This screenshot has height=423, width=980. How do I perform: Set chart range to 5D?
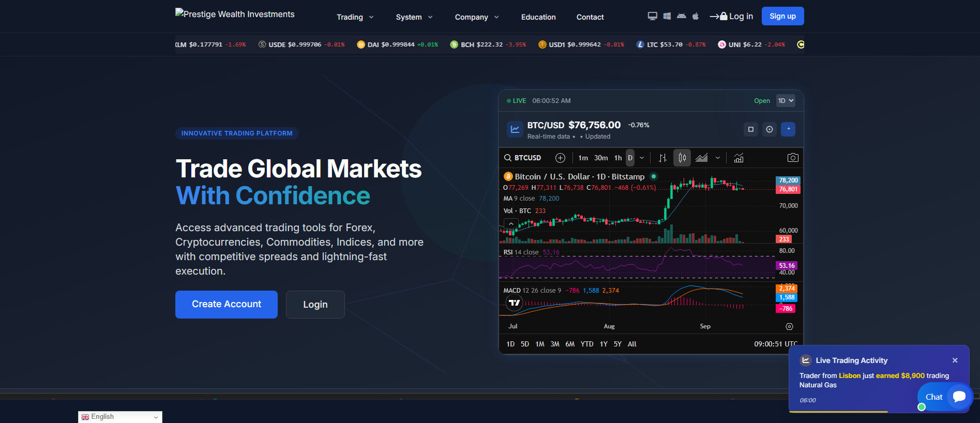tap(525, 344)
